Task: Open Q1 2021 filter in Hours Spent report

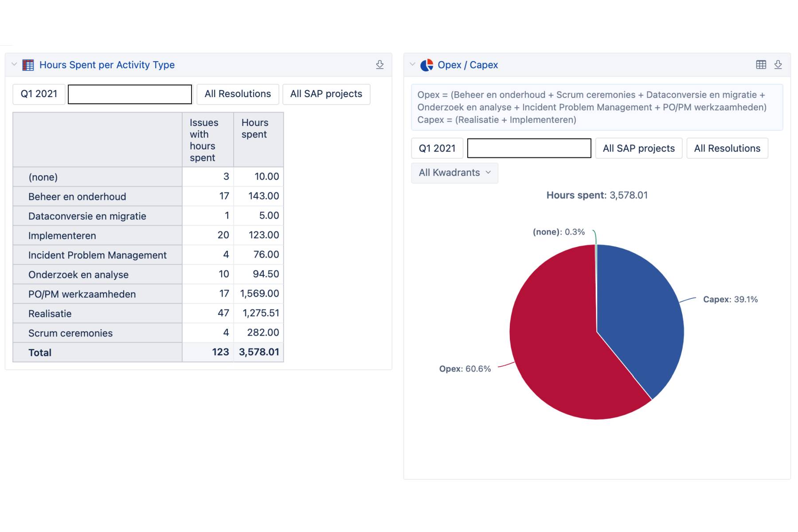Action: tap(39, 94)
